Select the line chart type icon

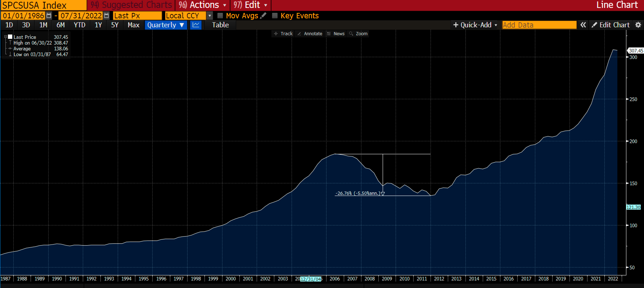point(196,25)
